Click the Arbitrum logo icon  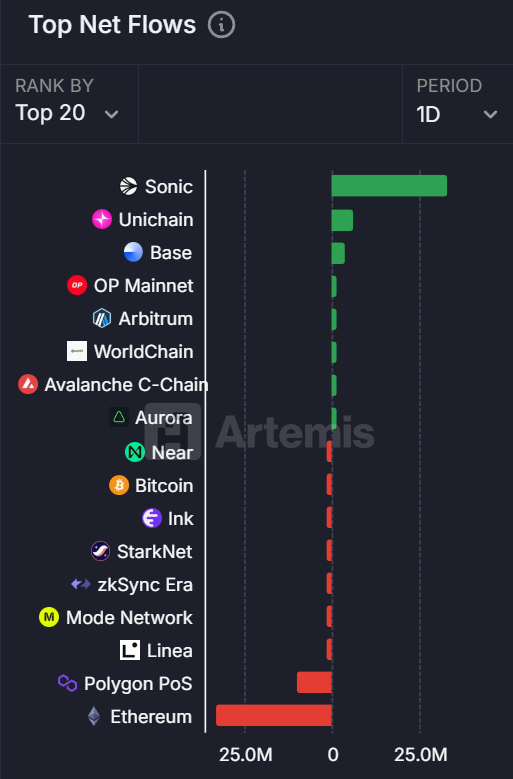(x=102, y=318)
